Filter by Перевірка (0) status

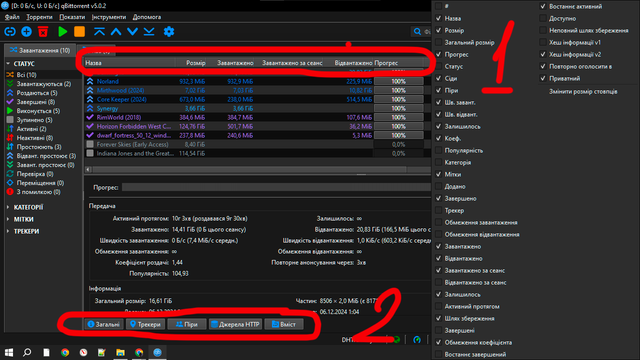pyautogui.click(x=35, y=173)
